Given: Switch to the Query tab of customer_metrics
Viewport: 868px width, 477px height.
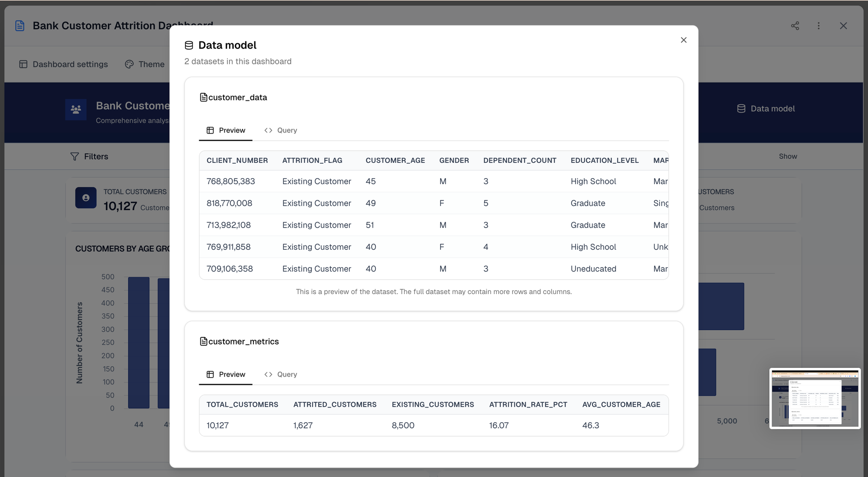Looking at the screenshot, I should (281, 374).
